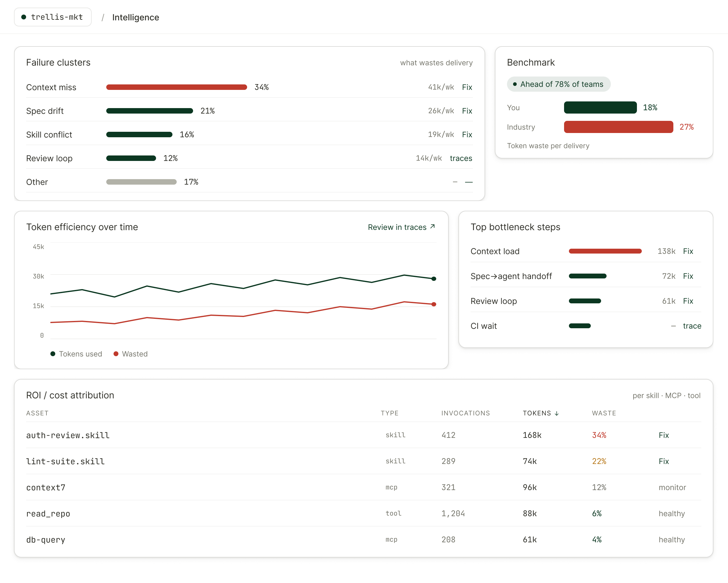Screen dimensions: 728x583
Task: Click the 1,204 invocations value
Action: coord(453,513)
